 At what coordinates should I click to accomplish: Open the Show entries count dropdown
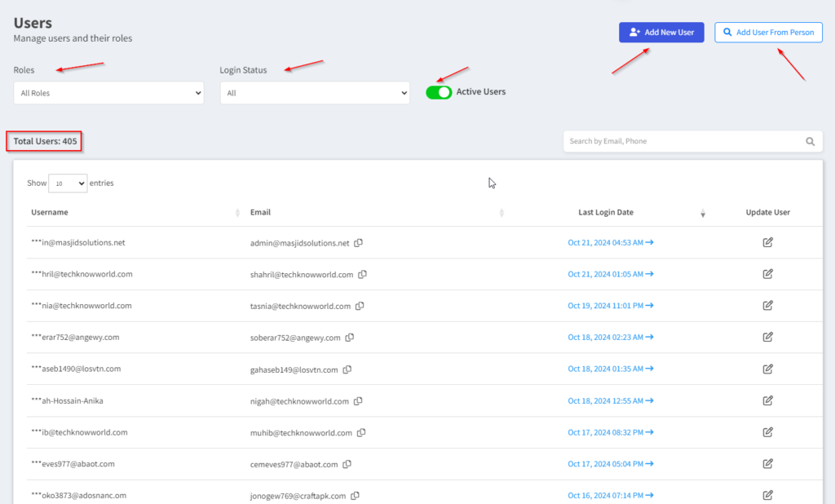click(x=68, y=183)
